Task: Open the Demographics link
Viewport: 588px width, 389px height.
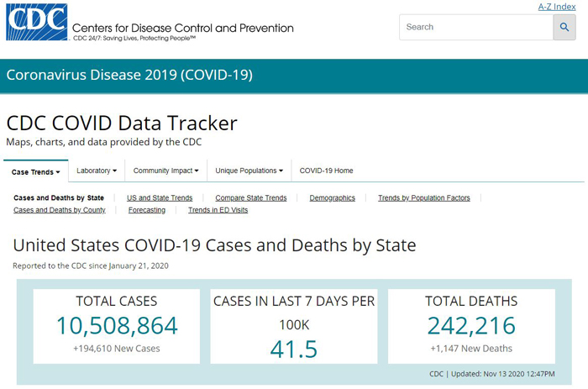Action: click(333, 197)
